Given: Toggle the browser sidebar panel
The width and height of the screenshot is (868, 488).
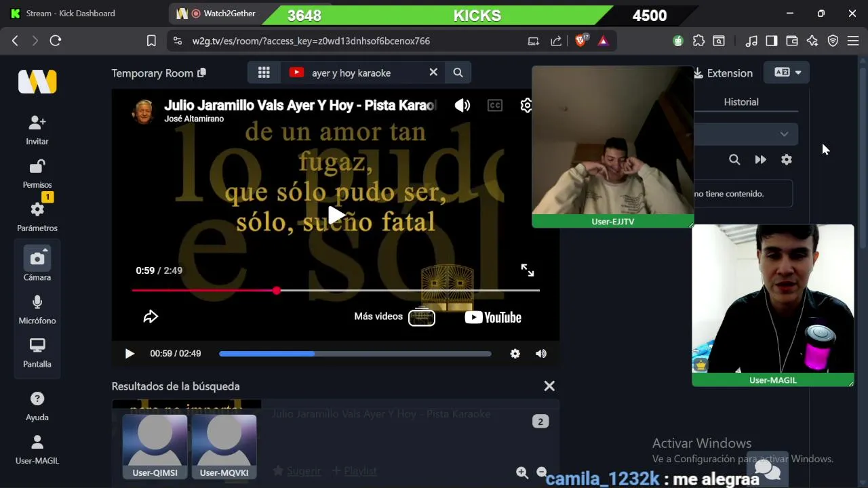Looking at the screenshot, I should click(772, 41).
